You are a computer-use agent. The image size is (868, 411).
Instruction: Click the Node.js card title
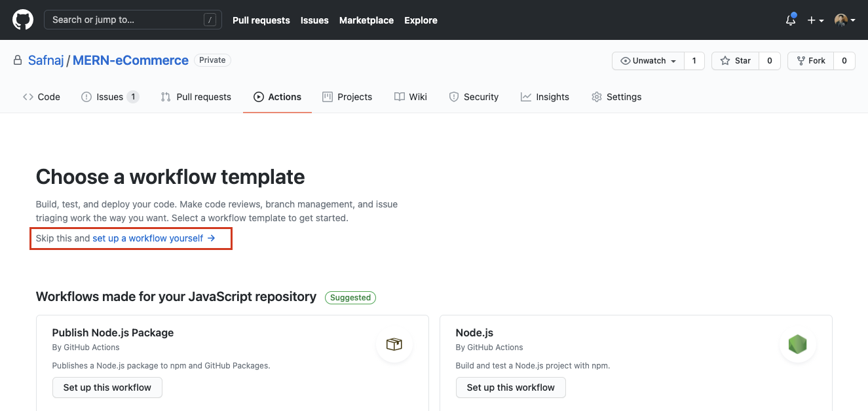tap(474, 332)
